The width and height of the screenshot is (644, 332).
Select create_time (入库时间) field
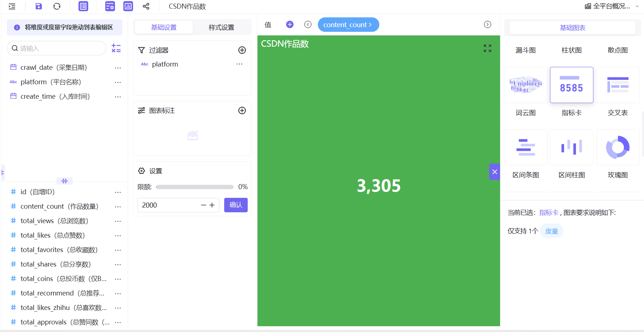(55, 97)
